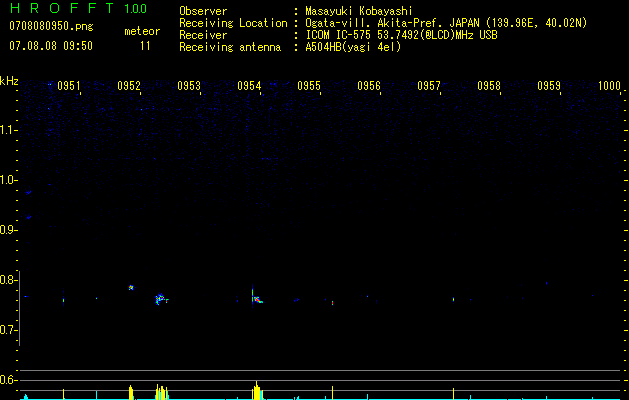Click the HROFFT 1.0.0 title text
Image resolution: width=629 pixels, height=400 pixels.
click(78, 8)
